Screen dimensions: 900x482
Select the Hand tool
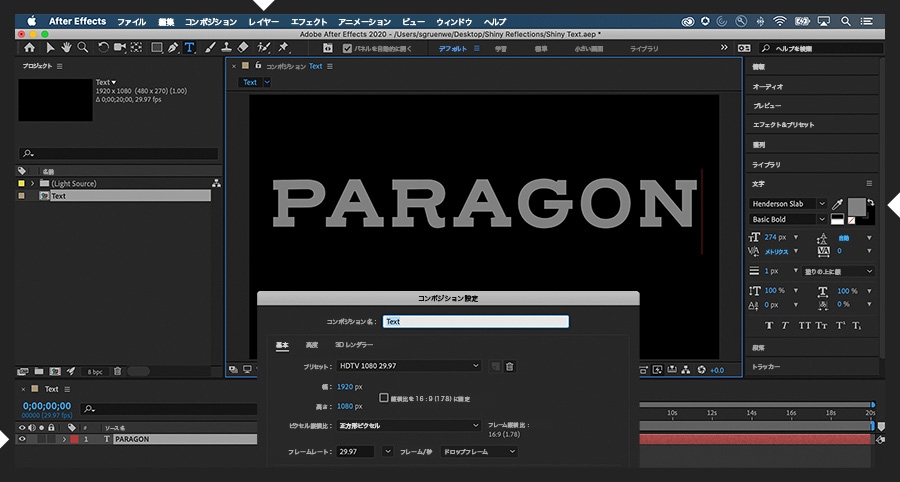click(x=67, y=48)
